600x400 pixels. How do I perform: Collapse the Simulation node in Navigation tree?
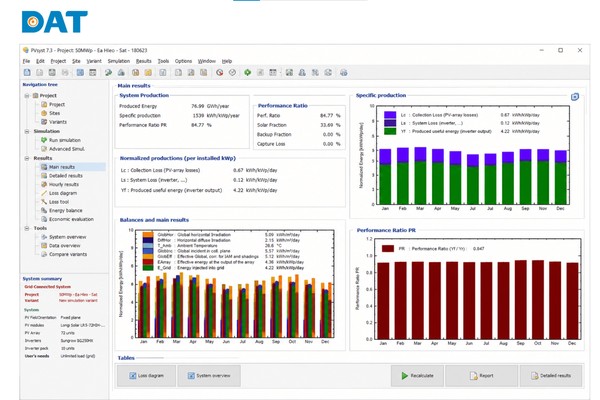tap(27, 131)
